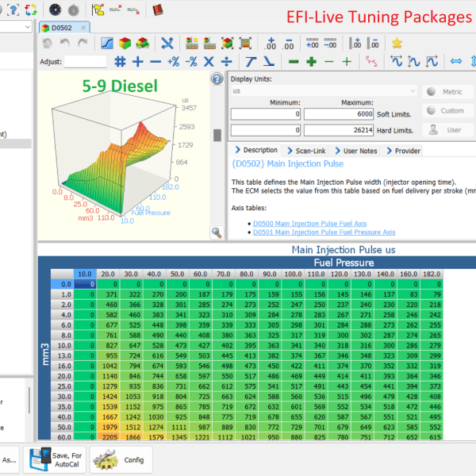The width and height of the screenshot is (476, 476).
Task: Click the question mark help icon
Action: pyautogui.click(x=13, y=10)
